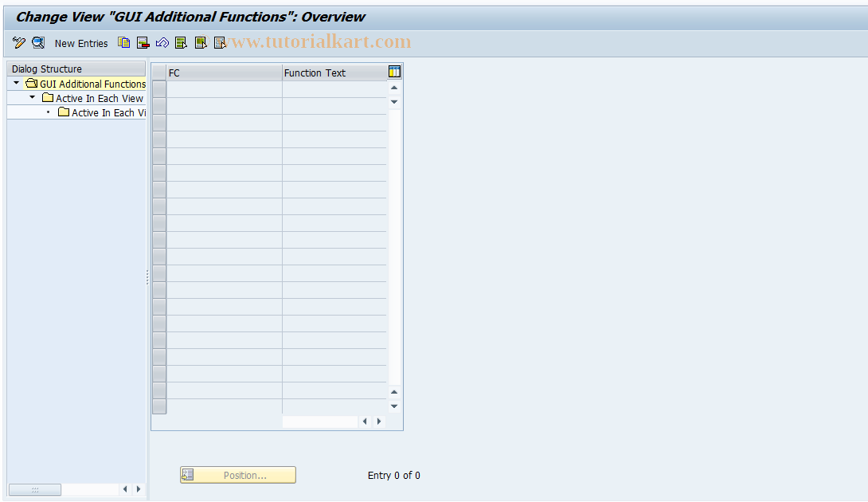Click the Position... button
868x502 pixels.
[238, 475]
